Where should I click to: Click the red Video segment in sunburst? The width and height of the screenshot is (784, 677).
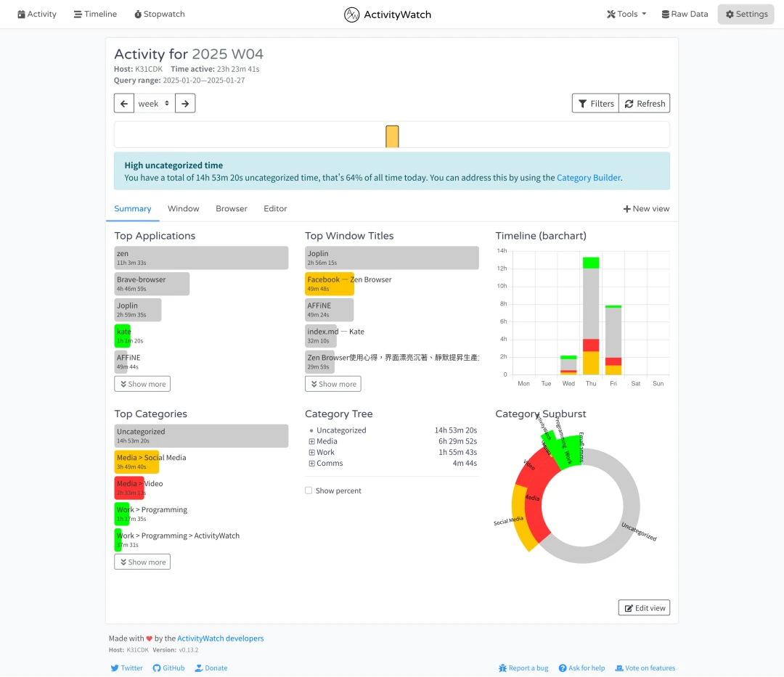[x=536, y=472]
